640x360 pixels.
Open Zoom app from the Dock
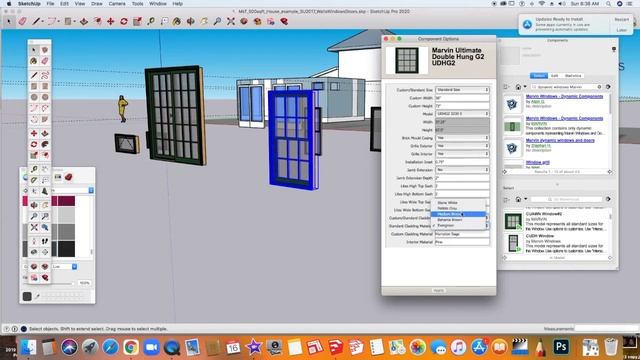click(151, 347)
